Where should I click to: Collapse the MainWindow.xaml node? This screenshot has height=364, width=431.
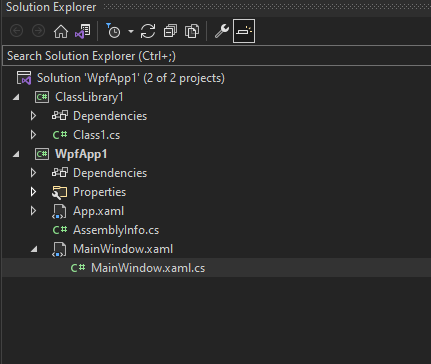[x=34, y=249]
